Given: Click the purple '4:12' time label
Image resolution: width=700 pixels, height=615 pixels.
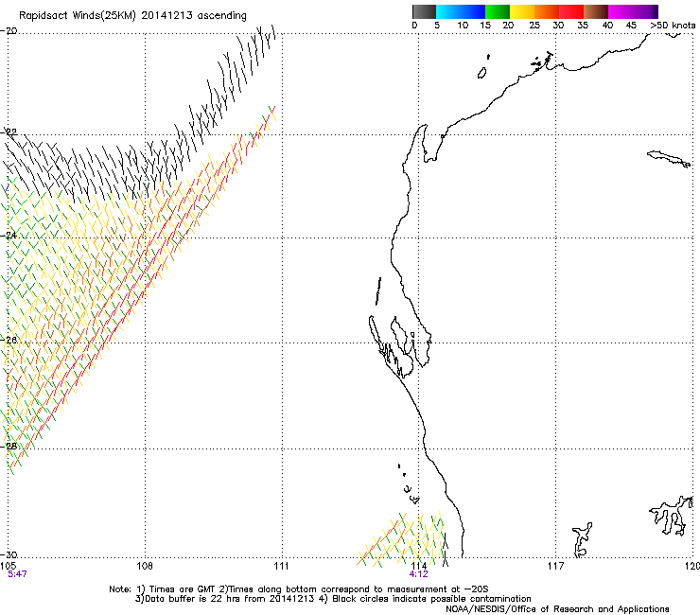Looking at the screenshot, I should click(419, 574).
